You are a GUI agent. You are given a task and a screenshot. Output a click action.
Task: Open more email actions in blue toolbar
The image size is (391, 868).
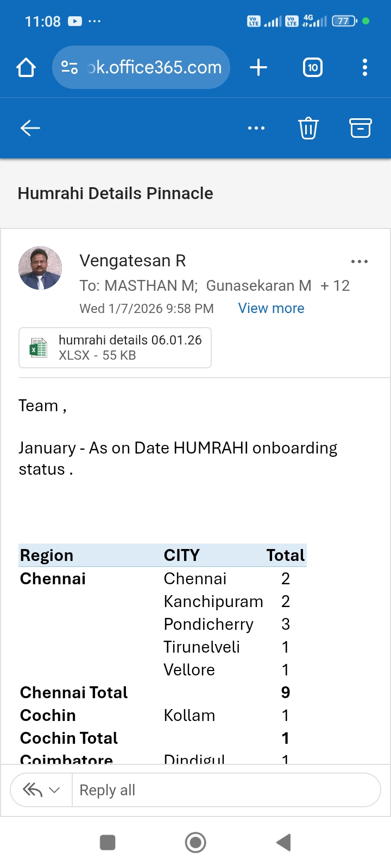click(256, 128)
